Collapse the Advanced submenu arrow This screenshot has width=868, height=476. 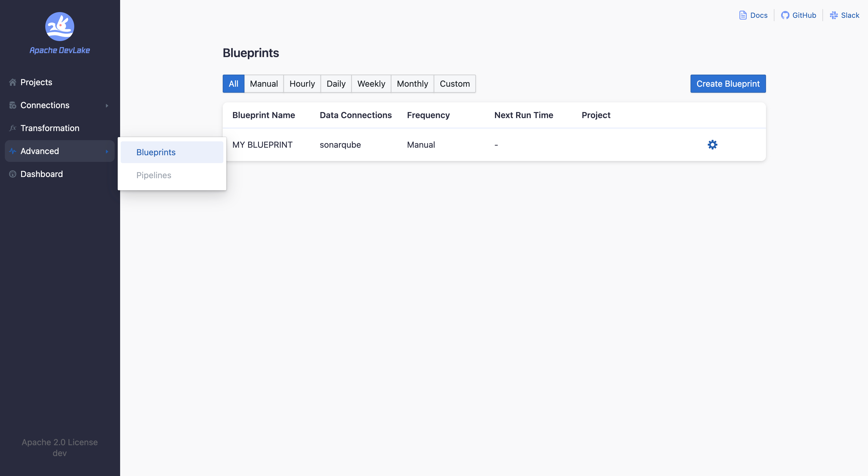pos(107,151)
